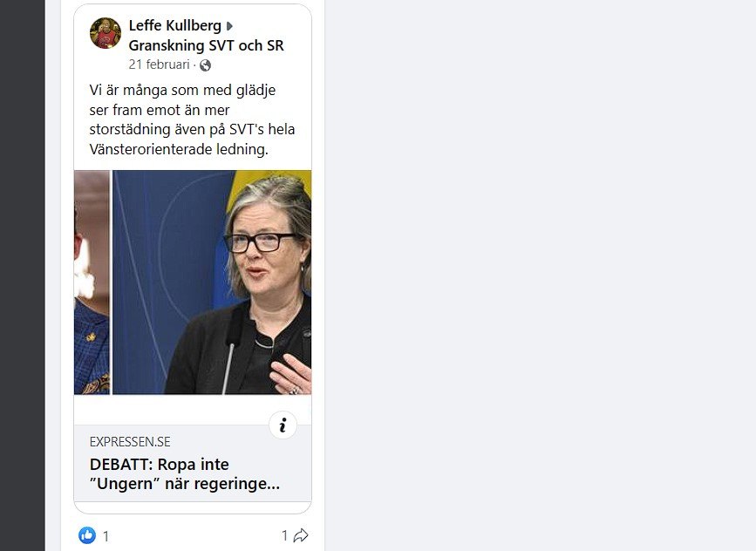Open the EXPRESSEN.SE source label
Image resolution: width=756 pixels, height=551 pixels.
click(130, 441)
